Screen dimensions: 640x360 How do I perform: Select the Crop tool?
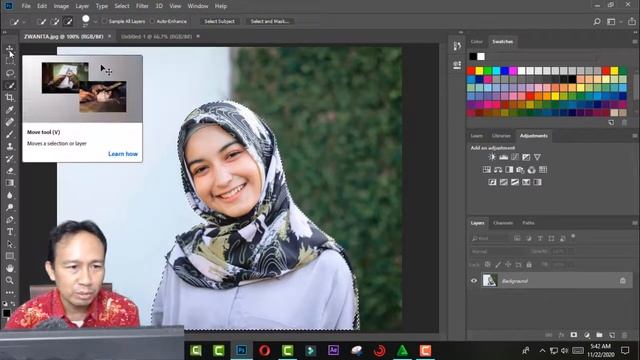tap(10, 98)
